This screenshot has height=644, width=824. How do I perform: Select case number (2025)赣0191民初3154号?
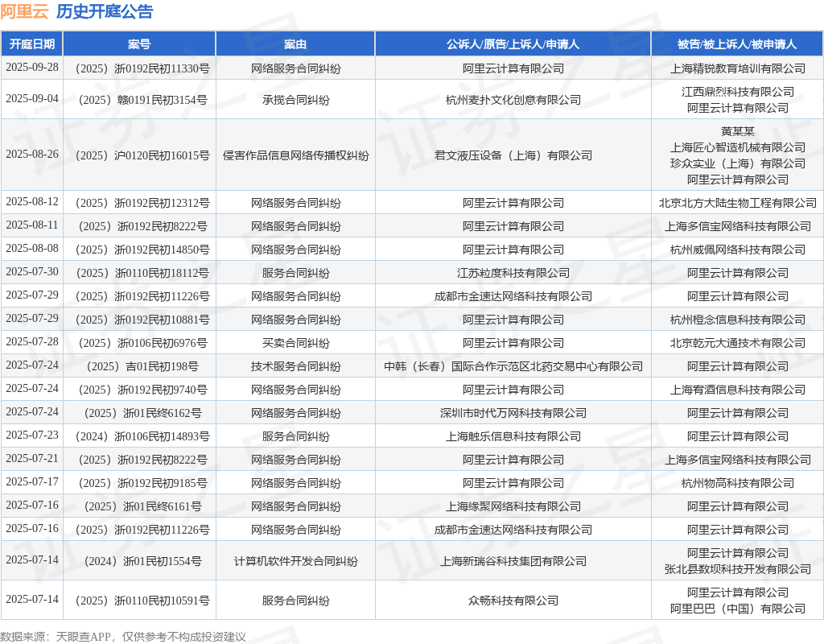139,100
